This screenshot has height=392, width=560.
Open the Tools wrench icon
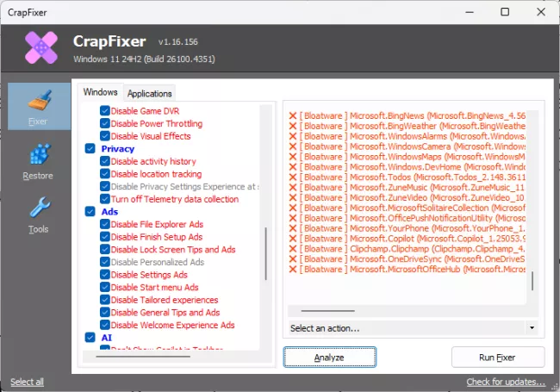38,208
